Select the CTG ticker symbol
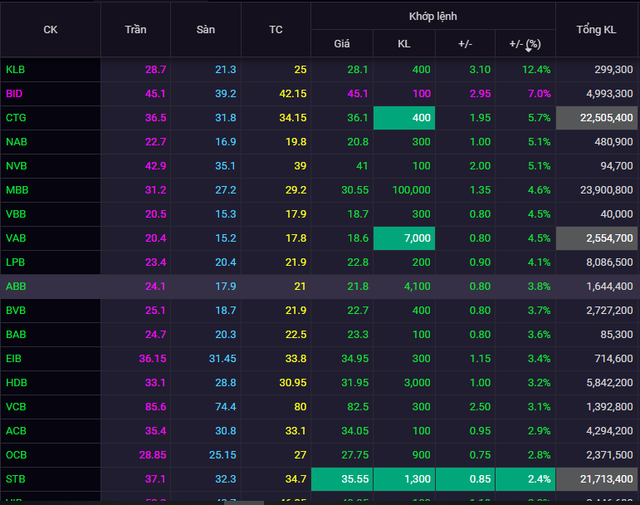Viewport: 640px width, 505px height. point(16,118)
